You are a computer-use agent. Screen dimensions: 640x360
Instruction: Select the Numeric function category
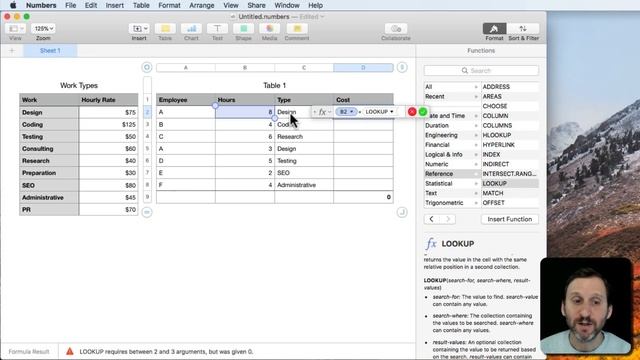click(452, 164)
